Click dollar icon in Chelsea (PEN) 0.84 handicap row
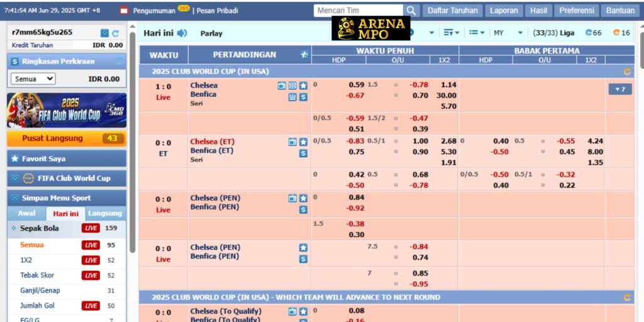 tap(303, 210)
